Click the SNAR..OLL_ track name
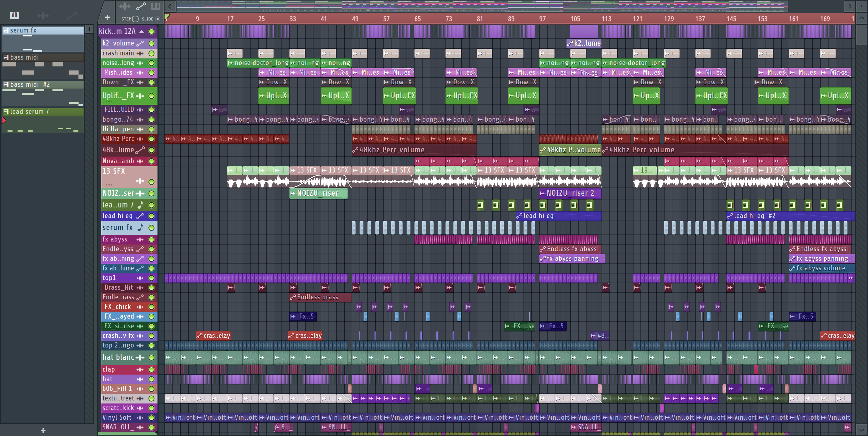868x436 pixels. pyautogui.click(x=118, y=427)
